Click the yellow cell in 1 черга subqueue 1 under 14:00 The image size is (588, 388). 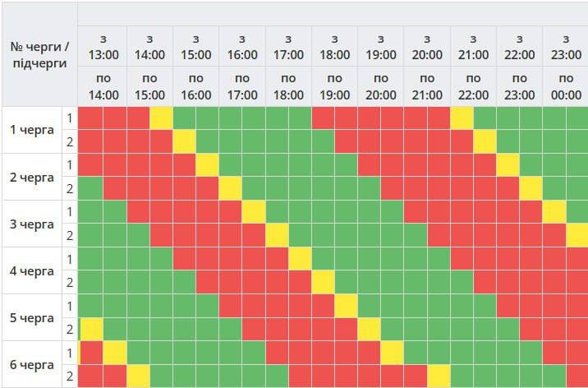[x=161, y=118]
